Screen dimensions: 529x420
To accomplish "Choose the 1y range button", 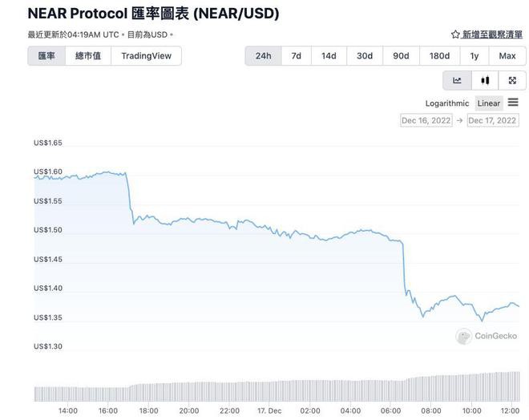I will pos(474,56).
